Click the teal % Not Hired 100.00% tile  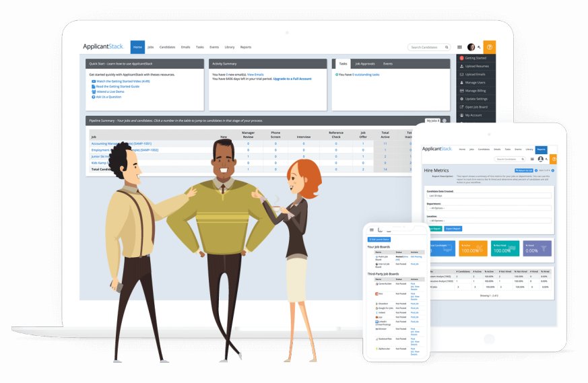click(x=504, y=248)
